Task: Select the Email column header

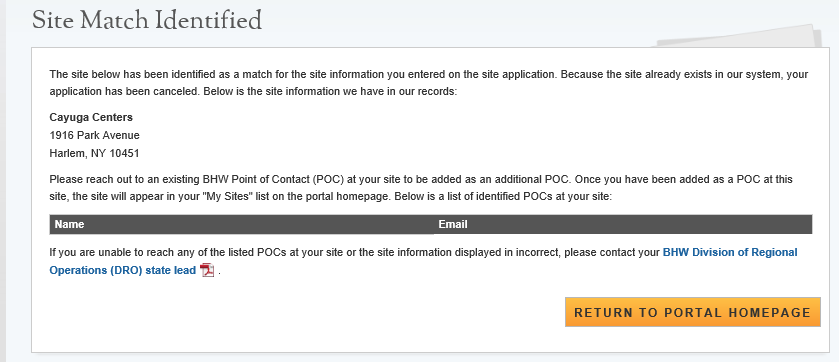Action: (623, 224)
